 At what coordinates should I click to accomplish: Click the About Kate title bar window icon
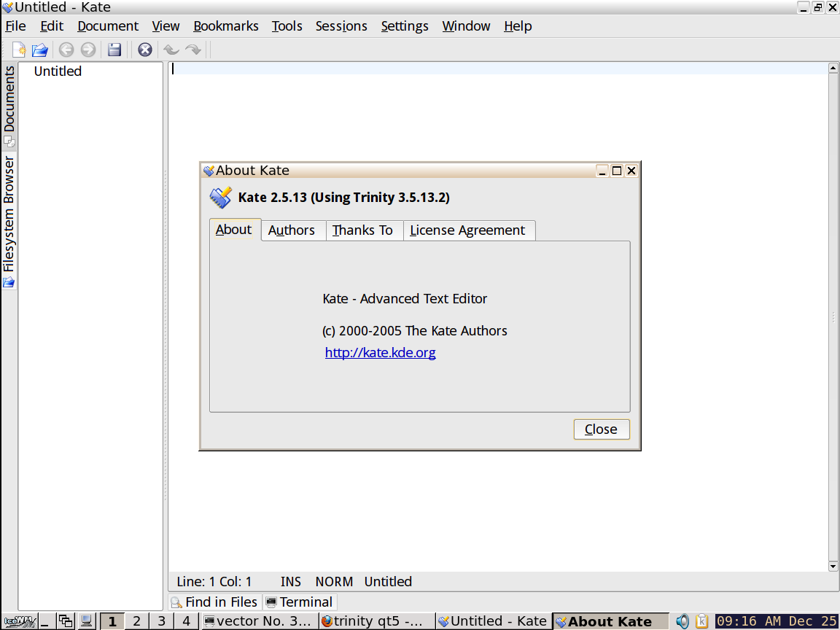pos(209,171)
